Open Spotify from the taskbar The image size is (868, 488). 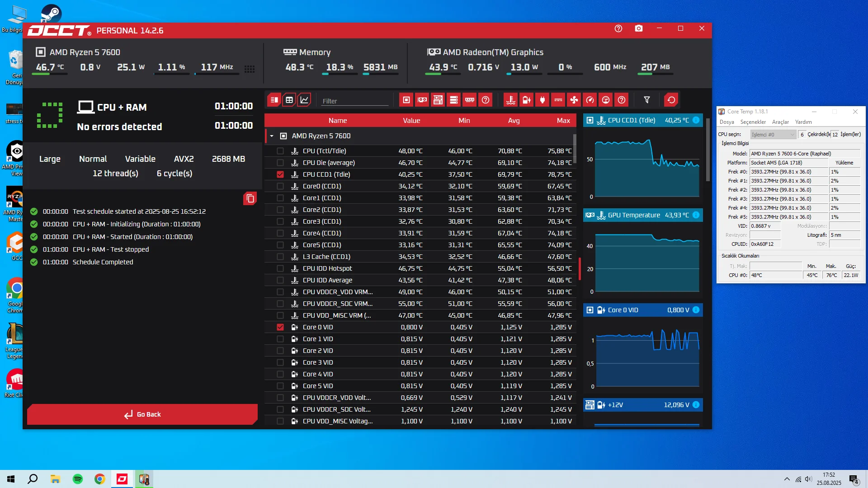pos(78,479)
